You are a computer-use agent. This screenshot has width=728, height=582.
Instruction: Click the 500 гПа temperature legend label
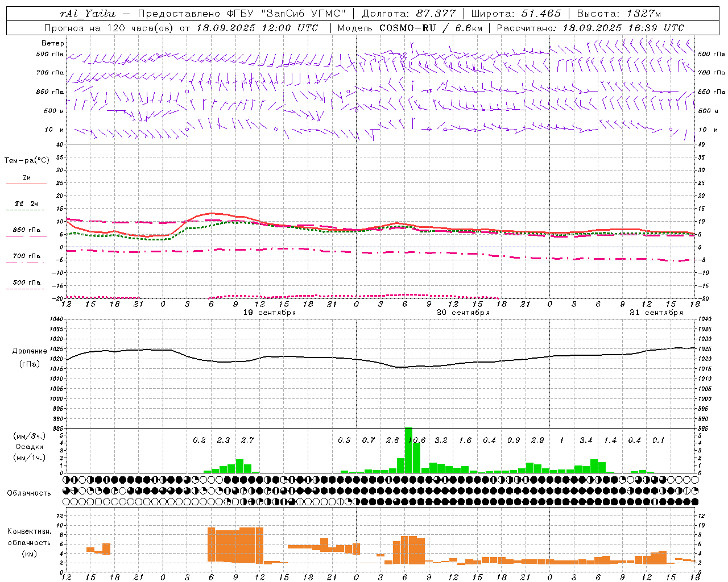click(27, 282)
